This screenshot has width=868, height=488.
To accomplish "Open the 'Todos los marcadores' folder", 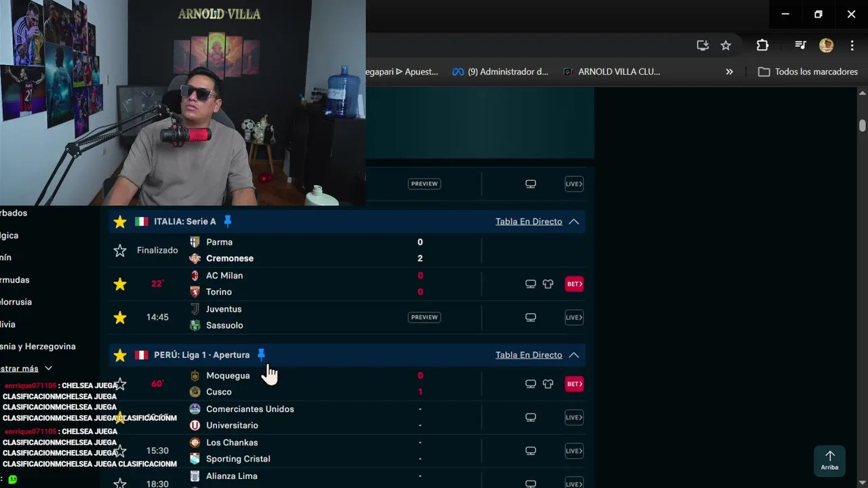I will (808, 72).
